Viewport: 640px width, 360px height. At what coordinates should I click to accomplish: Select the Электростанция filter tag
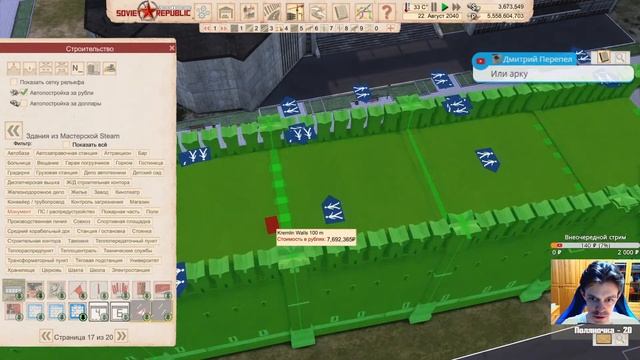(131, 270)
